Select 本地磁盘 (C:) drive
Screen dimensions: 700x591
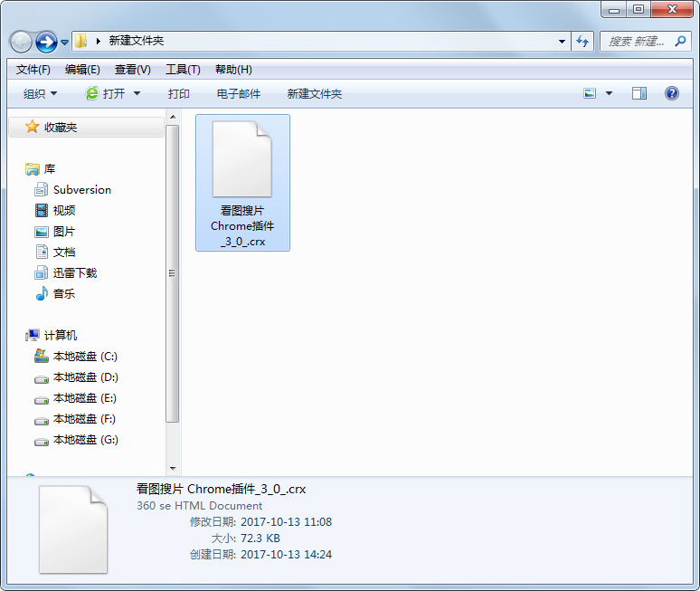(x=85, y=357)
